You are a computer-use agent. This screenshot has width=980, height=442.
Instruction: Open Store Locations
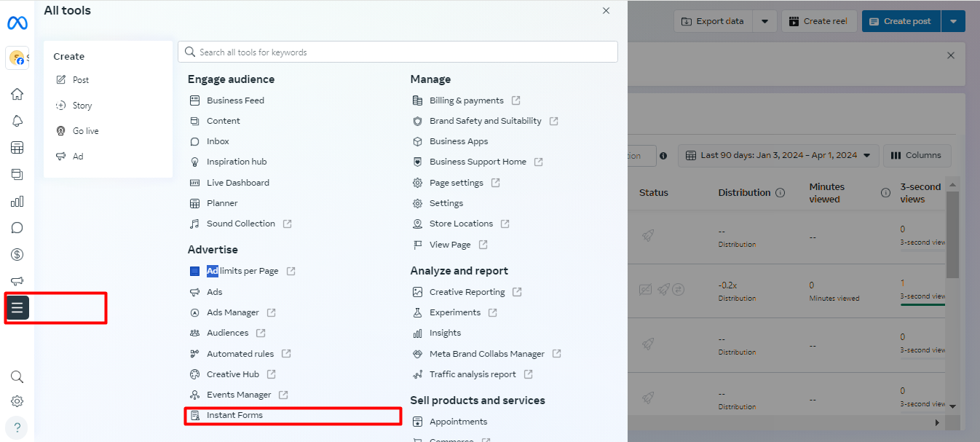[x=461, y=224]
